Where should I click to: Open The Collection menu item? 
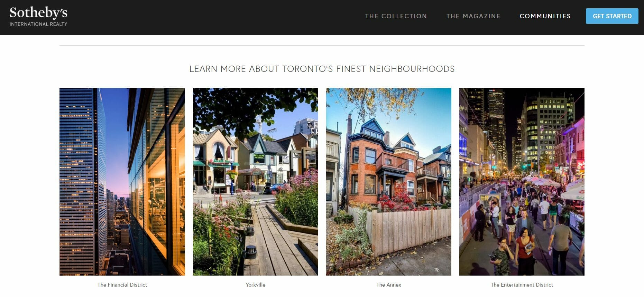pos(396,16)
